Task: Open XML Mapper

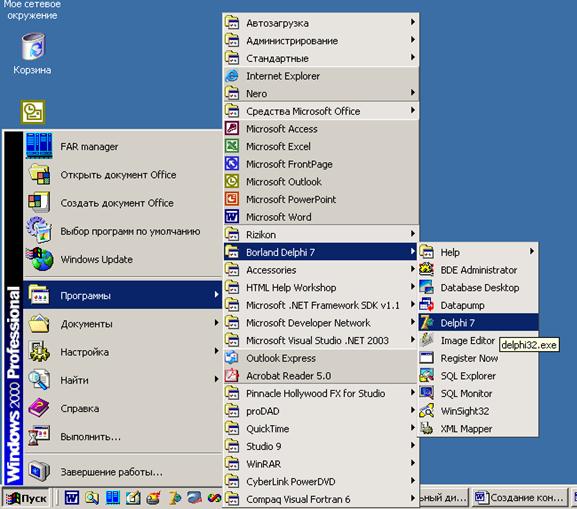Action: point(478,429)
